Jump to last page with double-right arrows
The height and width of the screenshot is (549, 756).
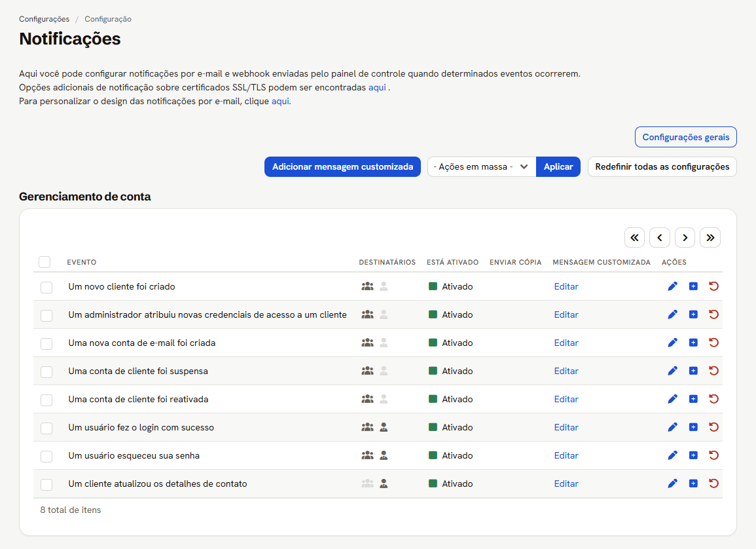pos(710,237)
